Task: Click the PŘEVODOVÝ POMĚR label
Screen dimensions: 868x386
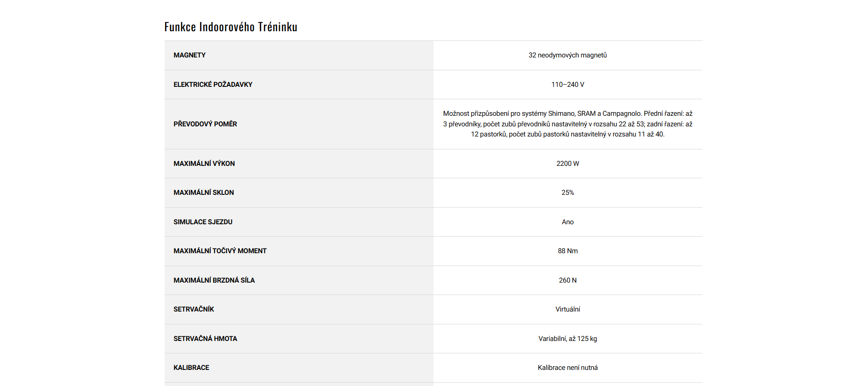Action: [205, 124]
